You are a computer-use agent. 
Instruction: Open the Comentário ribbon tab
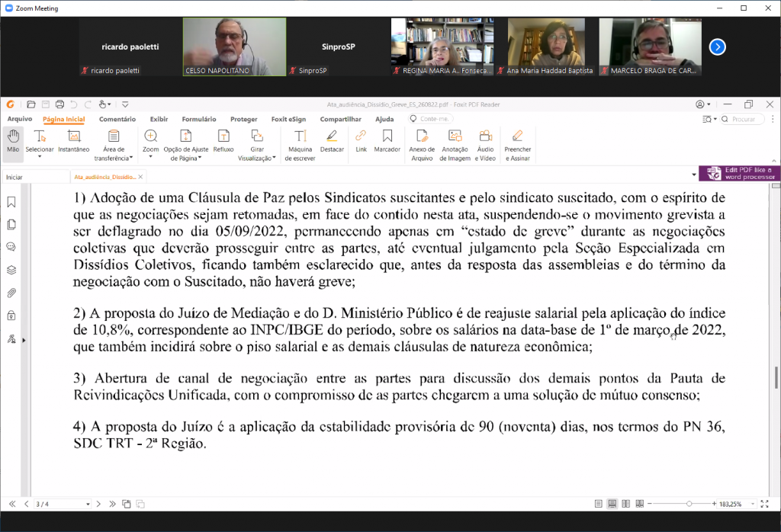coord(117,119)
